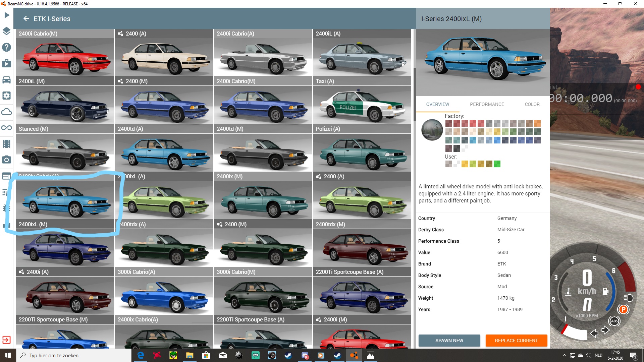The image size is (644, 362).
Task: Click the Play triangle in the side menu
Action: click(x=7, y=15)
